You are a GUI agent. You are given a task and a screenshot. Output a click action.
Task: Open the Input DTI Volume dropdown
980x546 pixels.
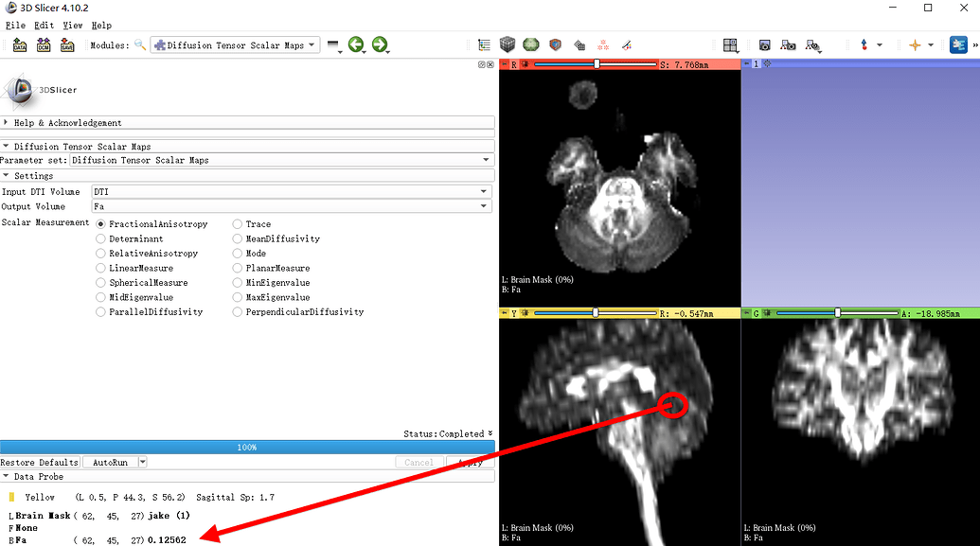292,191
